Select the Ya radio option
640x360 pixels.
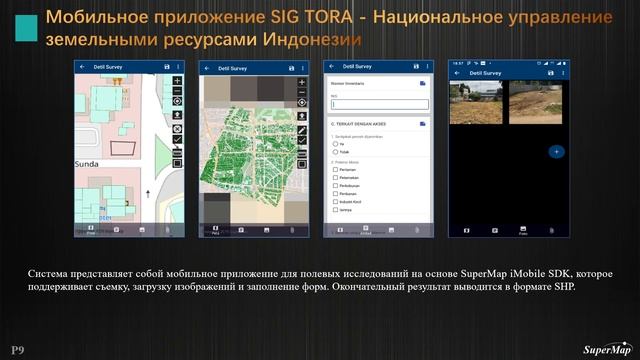click(335, 144)
